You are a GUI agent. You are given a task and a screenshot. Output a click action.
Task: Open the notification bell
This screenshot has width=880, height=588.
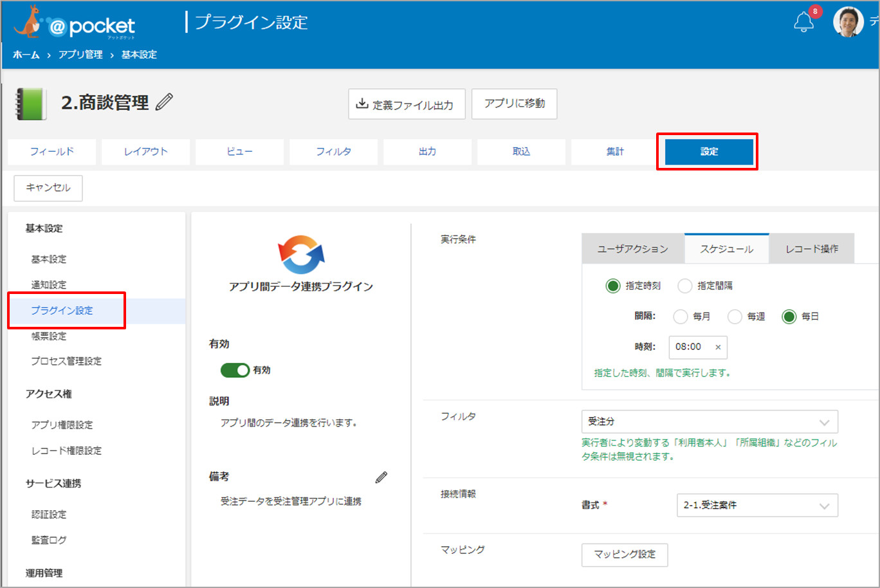803,23
